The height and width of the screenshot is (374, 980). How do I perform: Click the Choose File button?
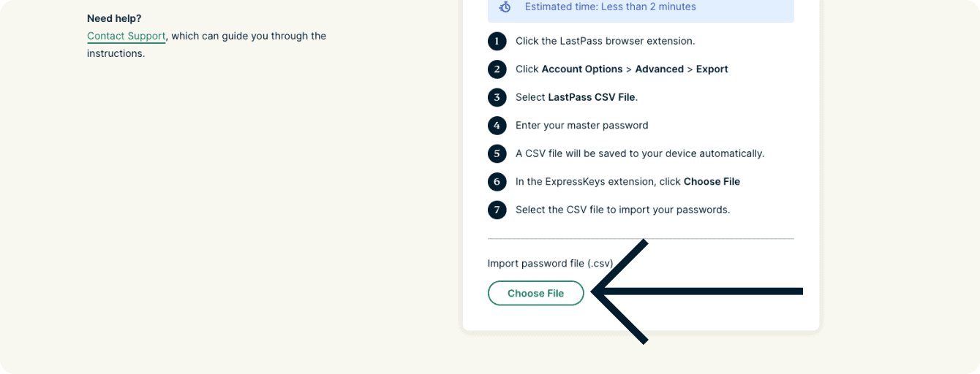tap(535, 293)
